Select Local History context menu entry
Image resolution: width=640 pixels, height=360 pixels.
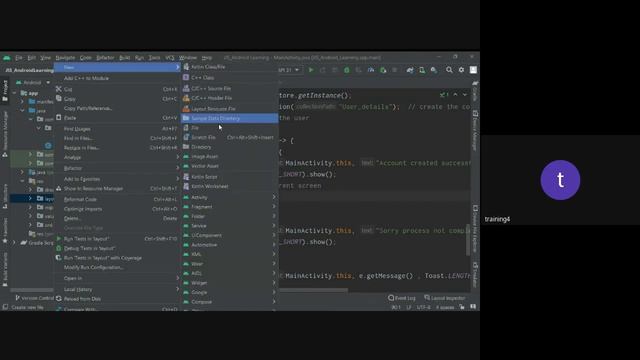(x=117, y=289)
